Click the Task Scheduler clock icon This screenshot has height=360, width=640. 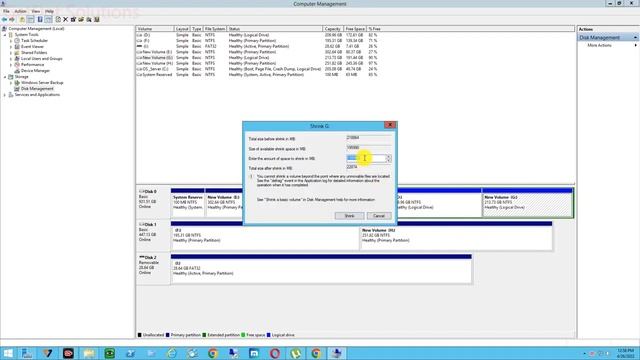point(17,41)
